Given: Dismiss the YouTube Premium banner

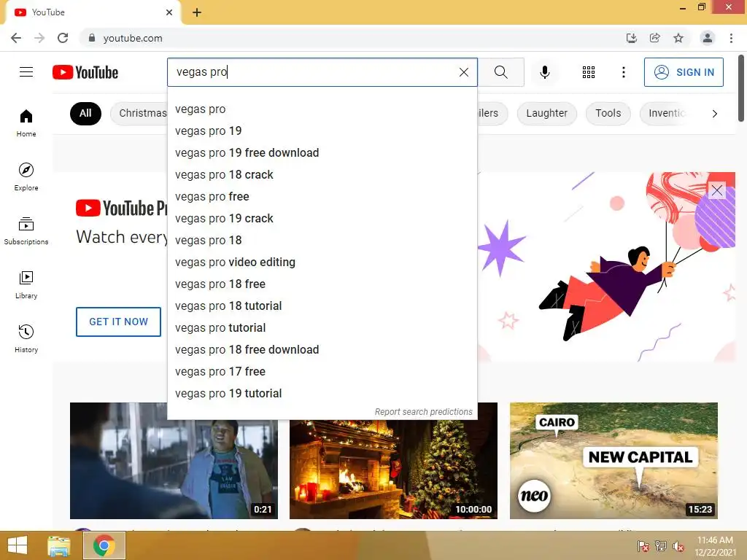Looking at the screenshot, I should [717, 190].
